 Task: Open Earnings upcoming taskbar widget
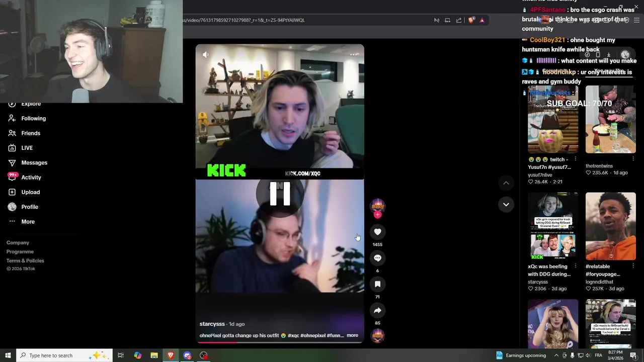point(521,355)
